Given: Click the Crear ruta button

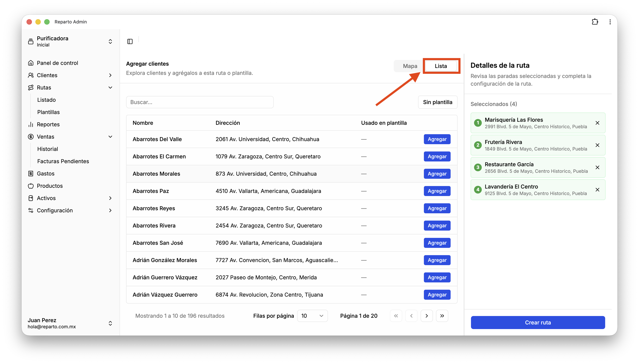Looking at the screenshot, I should click(538, 323).
